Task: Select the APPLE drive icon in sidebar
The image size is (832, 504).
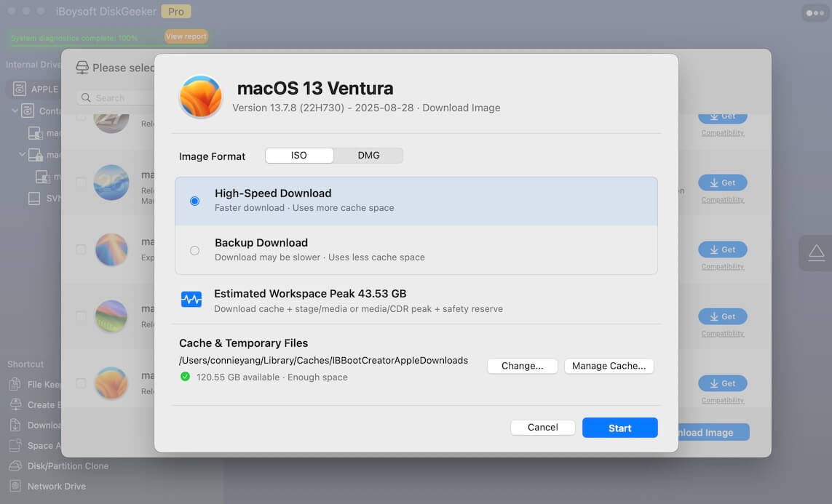Action: (20, 89)
